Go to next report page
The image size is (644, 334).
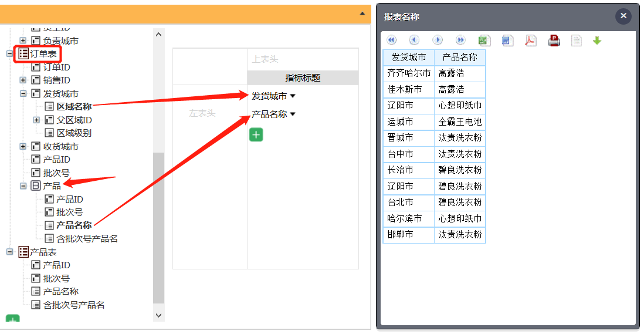pos(438,41)
